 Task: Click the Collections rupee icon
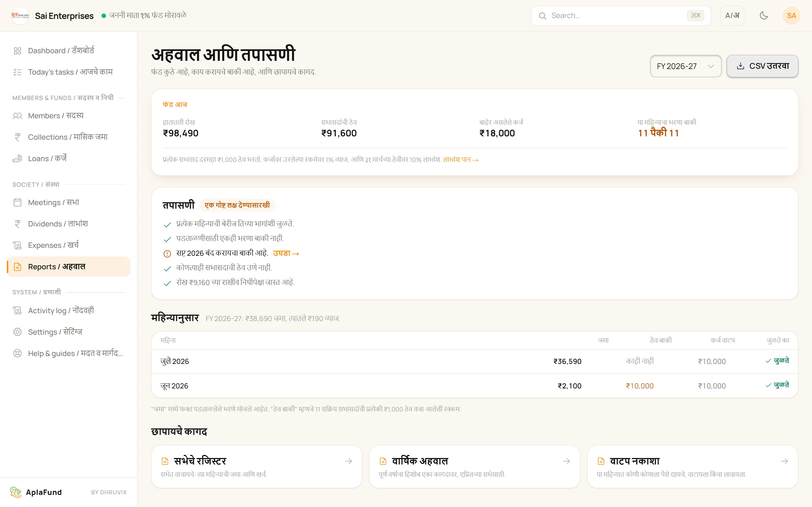pyautogui.click(x=17, y=137)
